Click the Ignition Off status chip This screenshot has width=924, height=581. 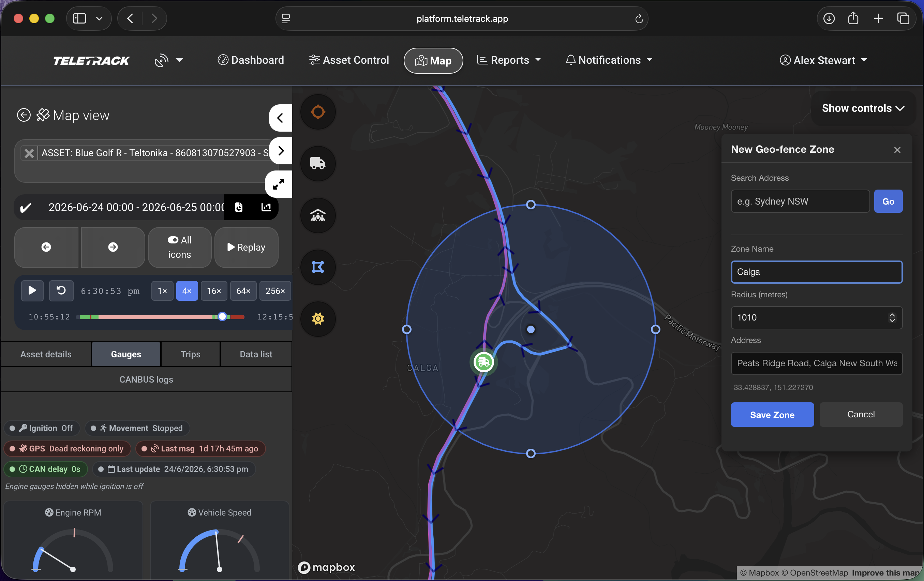42,428
